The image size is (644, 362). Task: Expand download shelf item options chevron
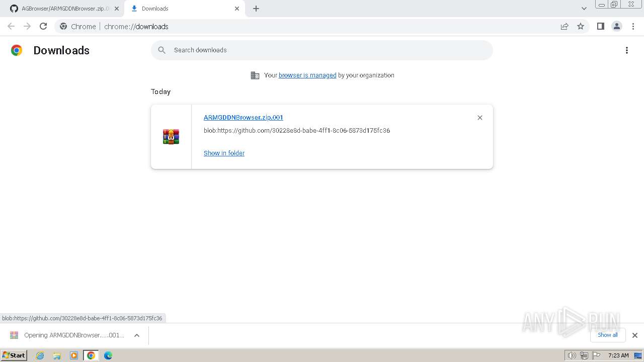click(x=137, y=335)
